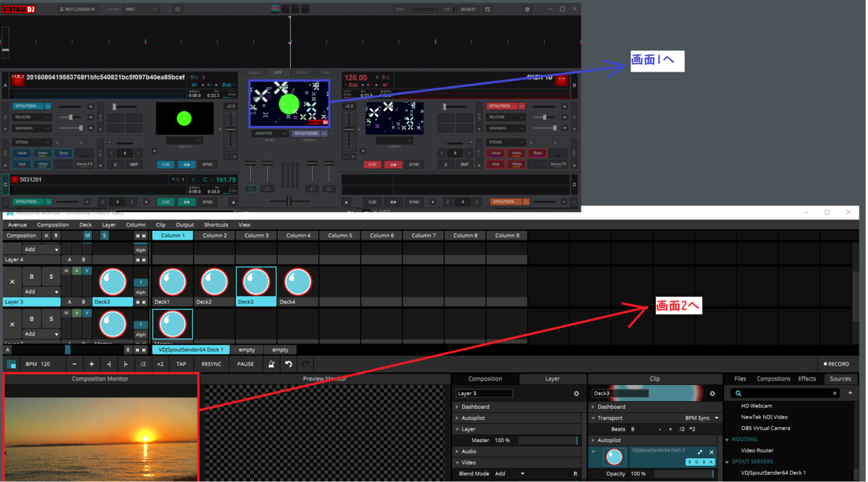Select VDJSpoutSender64 Deck 1 in Sources list
Image resolution: width=868 pixels, height=482 pixels.
pyautogui.click(x=773, y=473)
